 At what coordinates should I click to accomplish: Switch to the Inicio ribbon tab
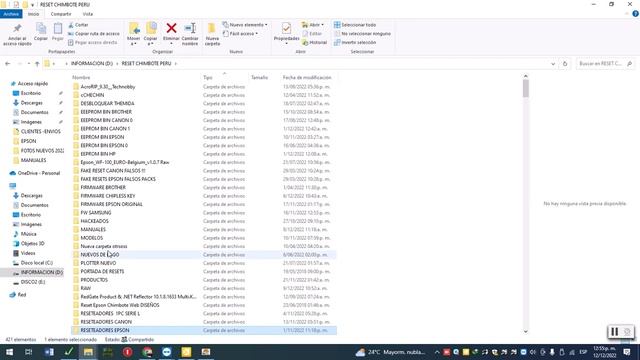[33, 14]
